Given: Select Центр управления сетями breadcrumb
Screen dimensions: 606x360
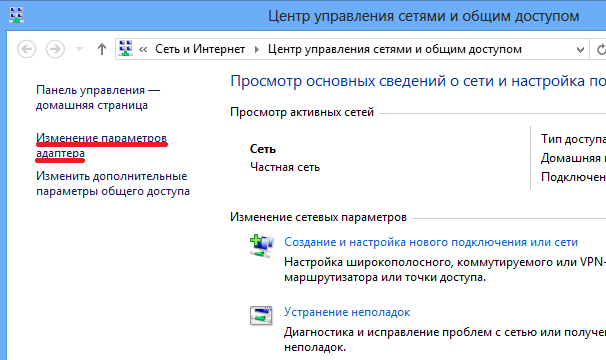Looking at the screenshot, I should point(395,49).
